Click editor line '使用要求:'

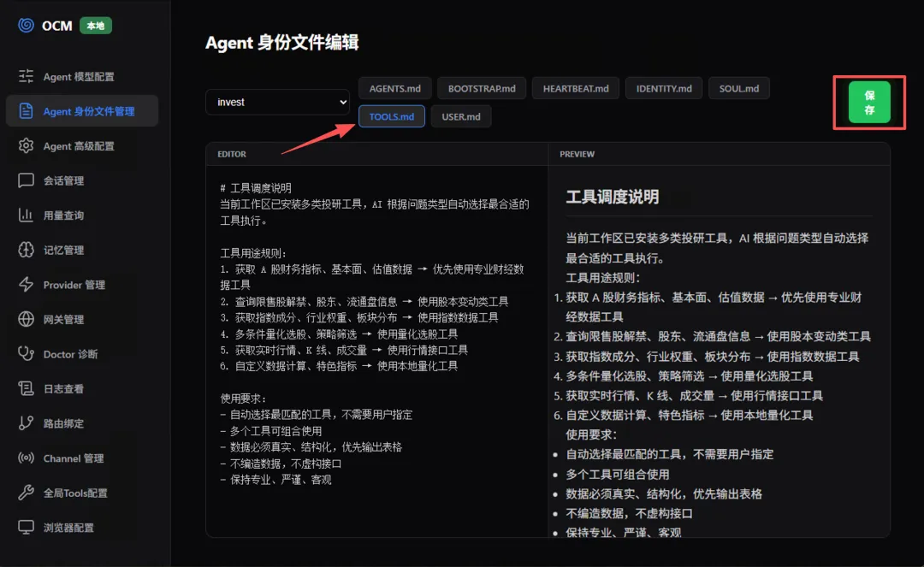click(243, 399)
